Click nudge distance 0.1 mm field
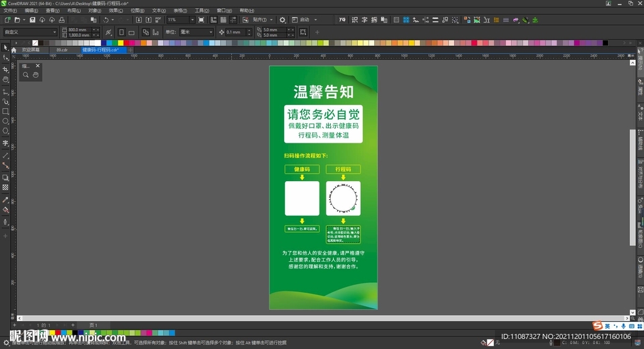 (236, 32)
